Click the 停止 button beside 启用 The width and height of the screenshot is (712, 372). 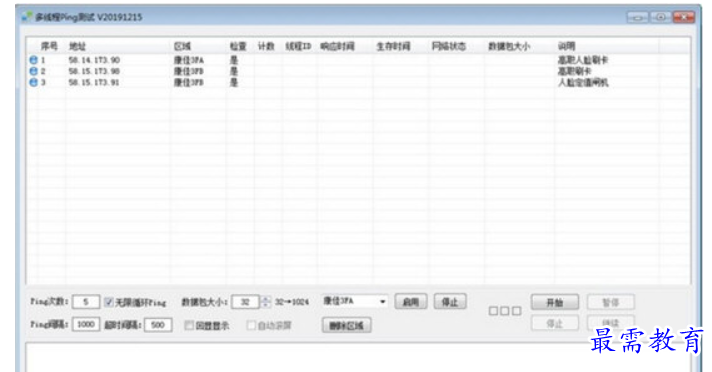[450, 302]
